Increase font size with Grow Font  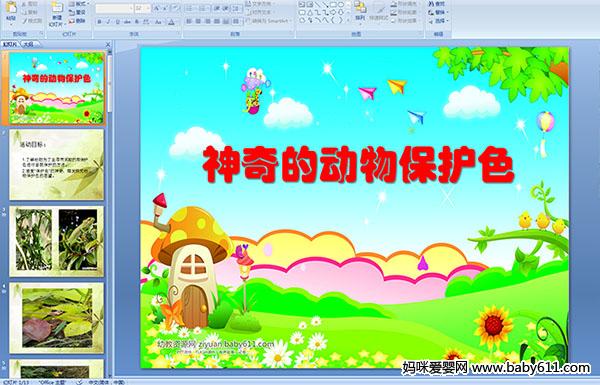click(x=157, y=8)
